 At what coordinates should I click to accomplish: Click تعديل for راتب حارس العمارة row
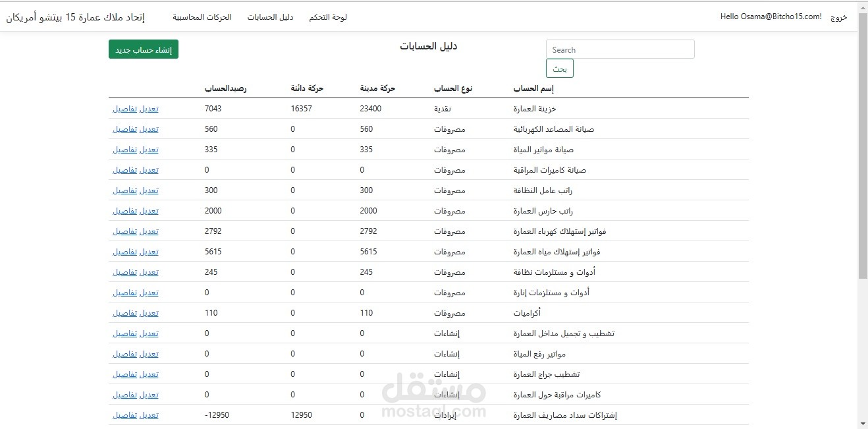tap(149, 211)
